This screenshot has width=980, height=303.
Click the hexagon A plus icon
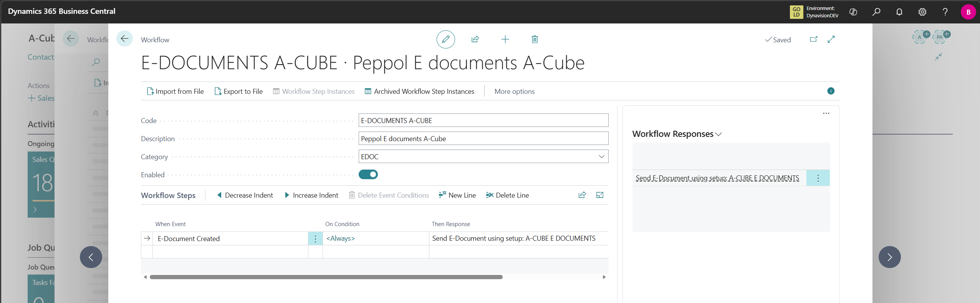point(921,37)
